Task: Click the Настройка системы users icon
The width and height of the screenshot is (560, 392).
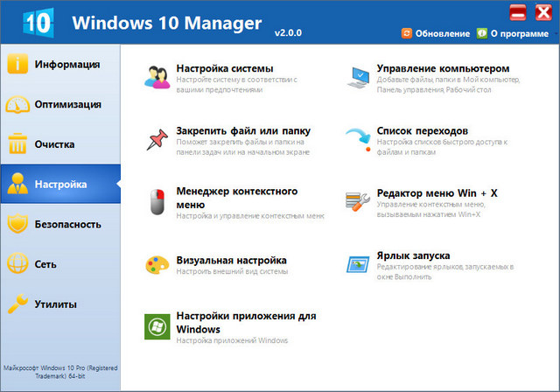Action: [157, 77]
